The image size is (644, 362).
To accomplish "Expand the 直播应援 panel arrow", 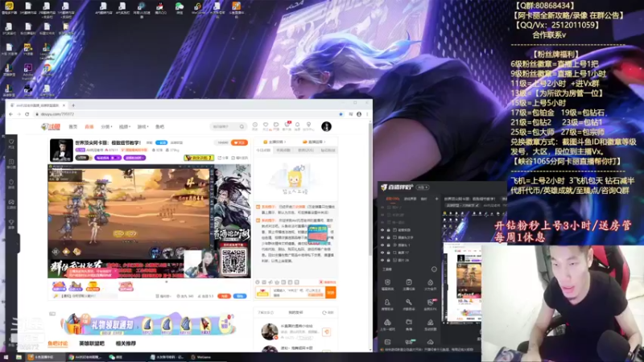I will 324,142.
